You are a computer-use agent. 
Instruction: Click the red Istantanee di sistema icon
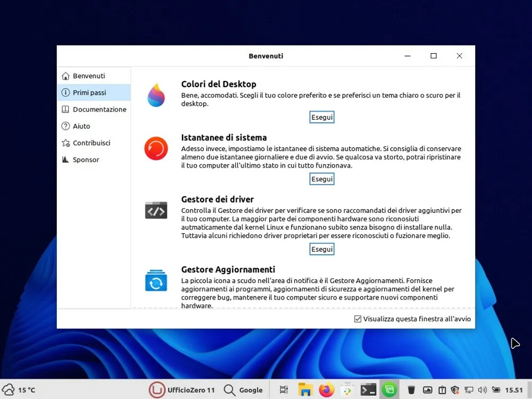(x=156, y=148)
